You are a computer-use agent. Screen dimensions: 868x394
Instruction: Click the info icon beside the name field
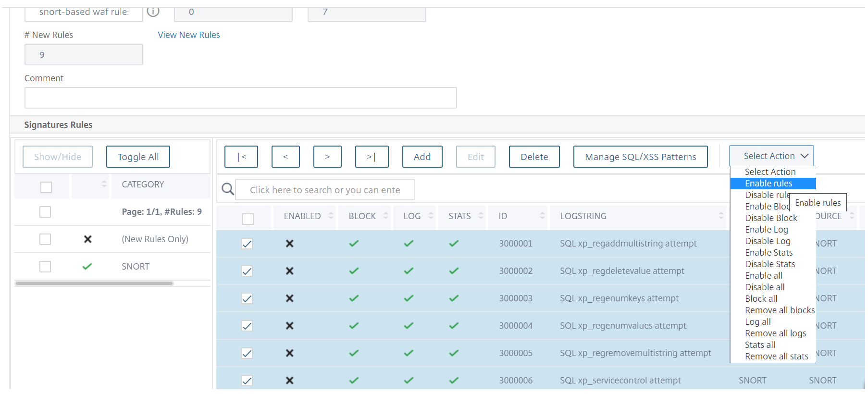point(153,12)
